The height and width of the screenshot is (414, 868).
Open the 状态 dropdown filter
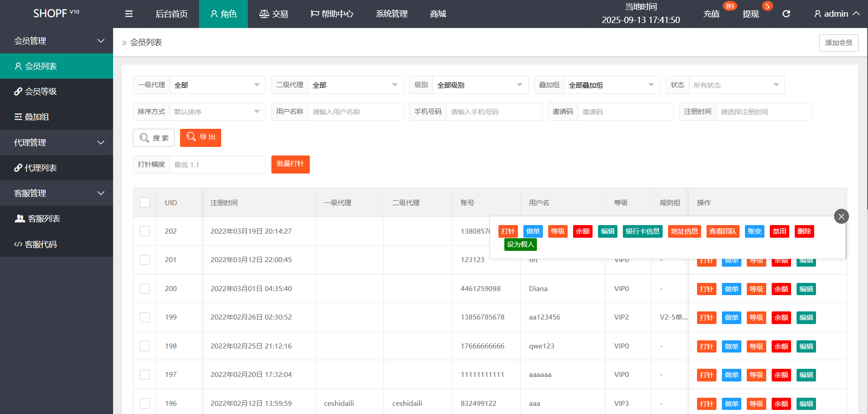click(736, 85)
